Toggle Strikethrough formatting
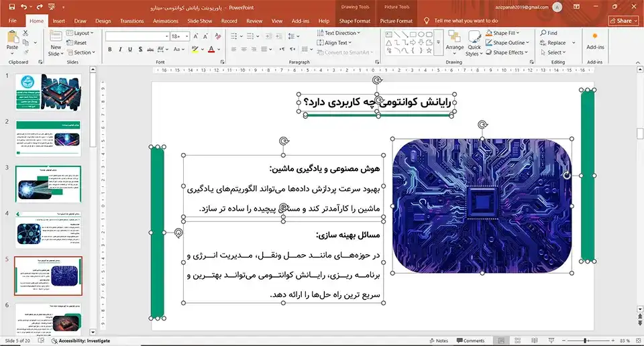The image size is (644, 346). click(150, 49)
